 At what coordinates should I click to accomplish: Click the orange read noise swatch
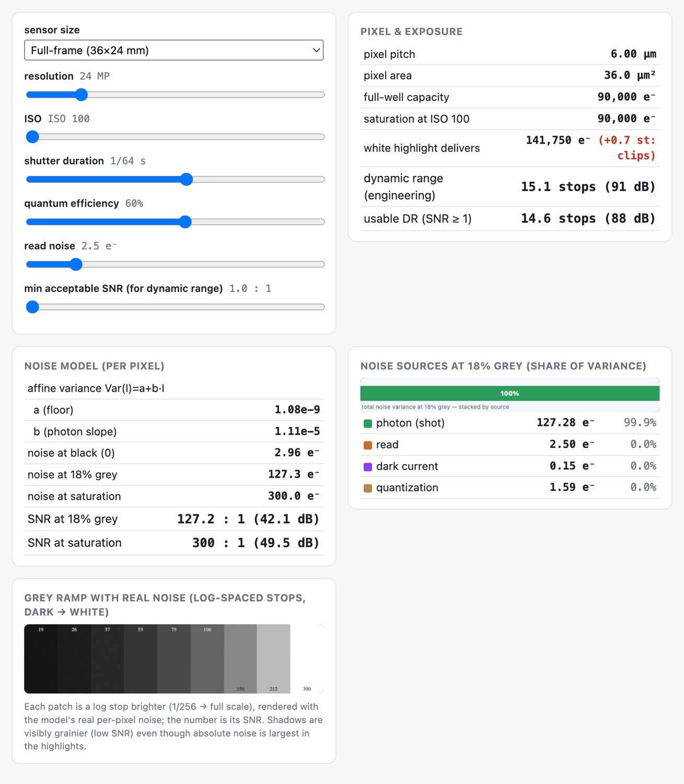368,445
